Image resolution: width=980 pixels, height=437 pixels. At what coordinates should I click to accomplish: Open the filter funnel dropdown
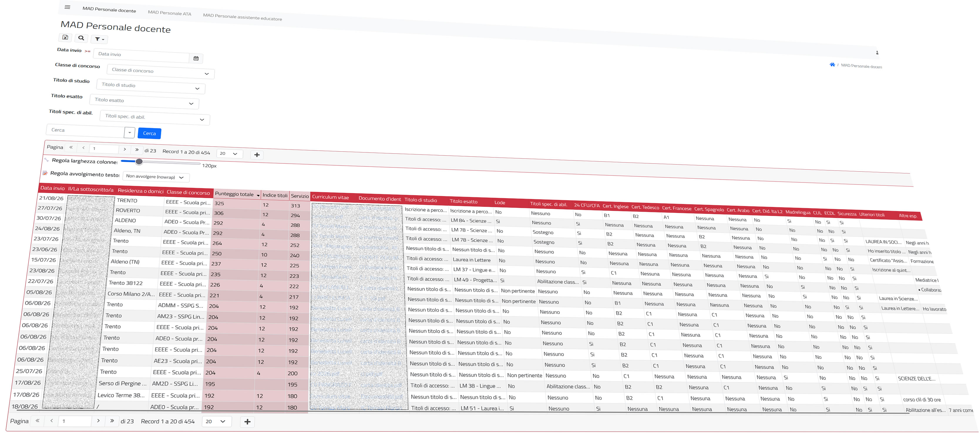pyautogui.click(x=100, y=39)
